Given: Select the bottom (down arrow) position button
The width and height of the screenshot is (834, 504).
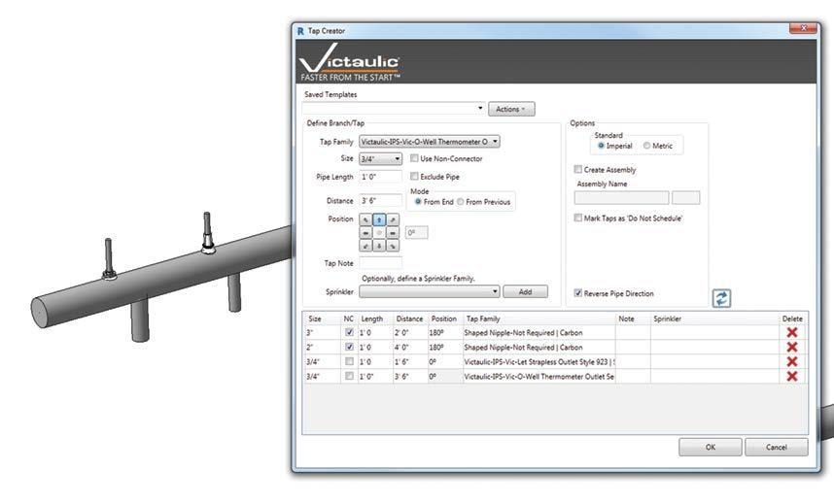Looking at the screenshot, I should 379,246.
